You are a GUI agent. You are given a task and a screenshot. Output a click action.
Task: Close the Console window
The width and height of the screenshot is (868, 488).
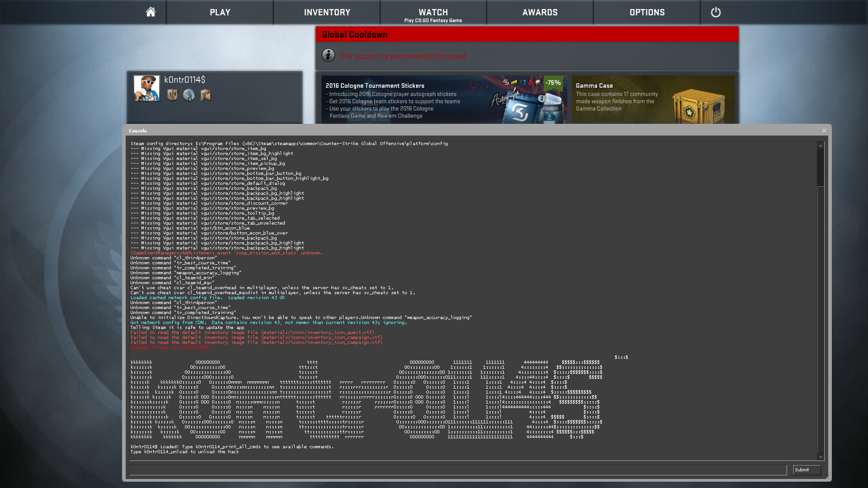tap(824, 131)
